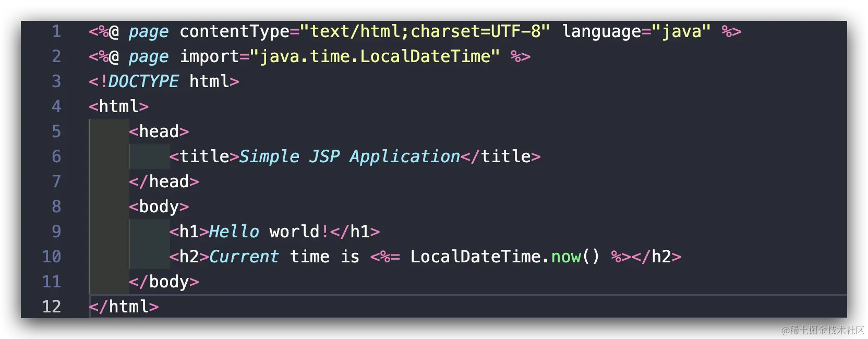Click line number 10 in the gutter
Screen dimensions: 868x339
pyautogui.click(x=52, y=257)
